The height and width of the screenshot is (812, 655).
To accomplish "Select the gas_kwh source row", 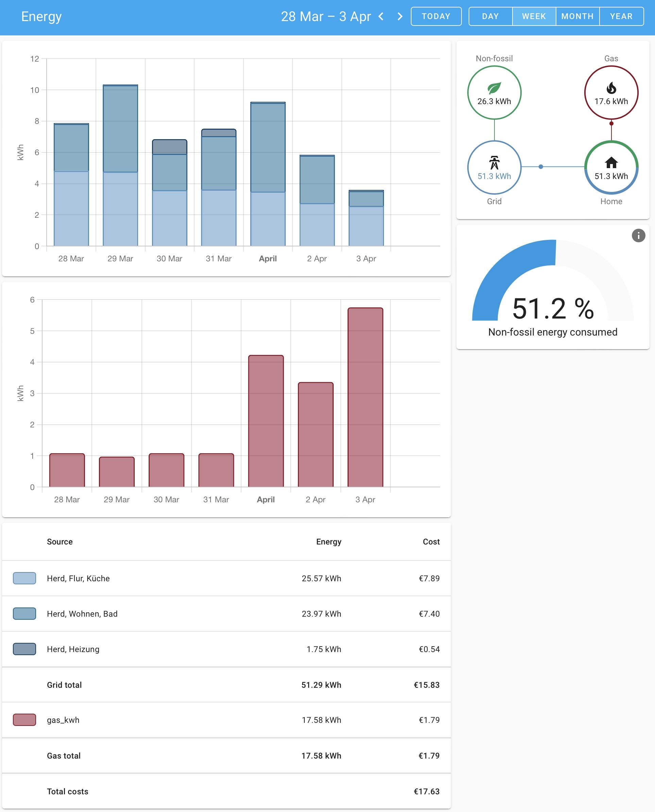I will coord(226,720).
